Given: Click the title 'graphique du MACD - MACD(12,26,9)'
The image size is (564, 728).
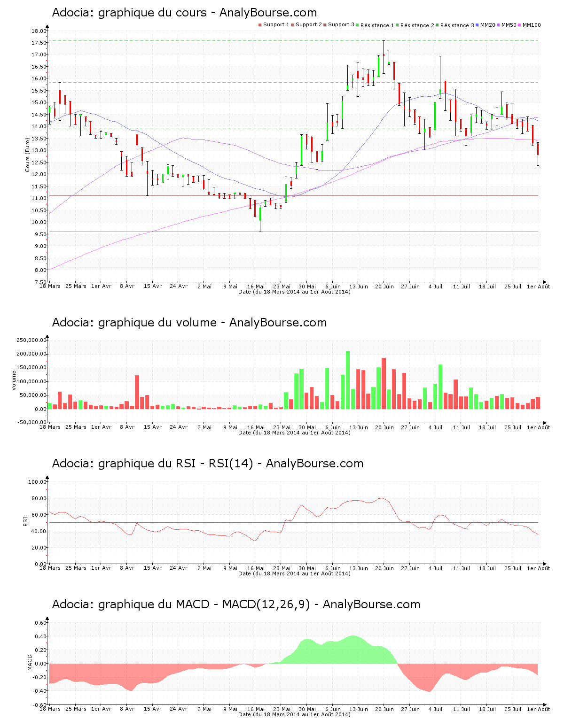Looking at the screenshot, I should pyautogui.click(x=204, y=604).
